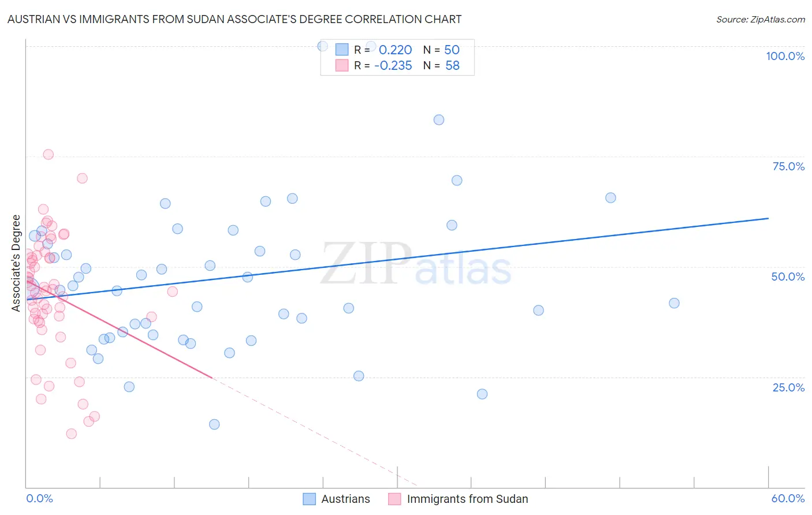The height and width of the screenshot is (515, 812).
Task: Click the 100.0% y-axis label
Action: click(x=785, y=56)
